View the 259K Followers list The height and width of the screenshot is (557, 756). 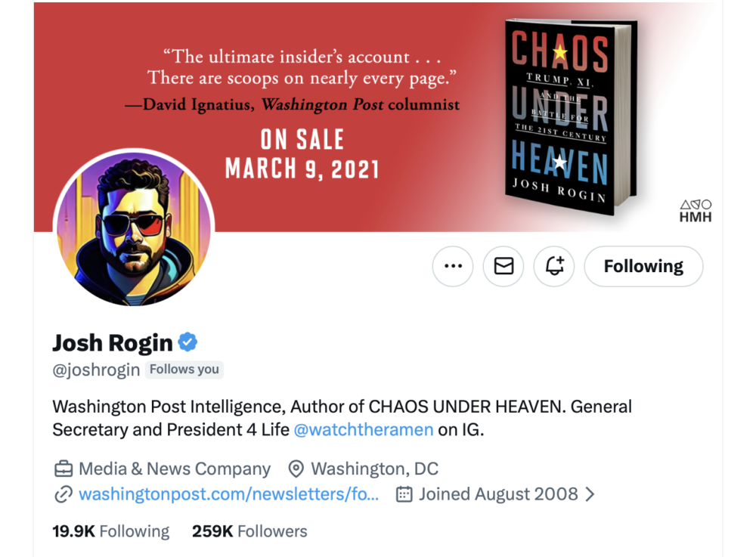tap(249, 531)
